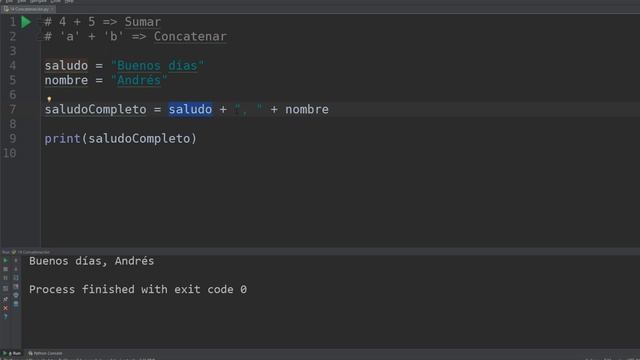
Task: Click the print keyword on line 9
Action: coord(62,139)
